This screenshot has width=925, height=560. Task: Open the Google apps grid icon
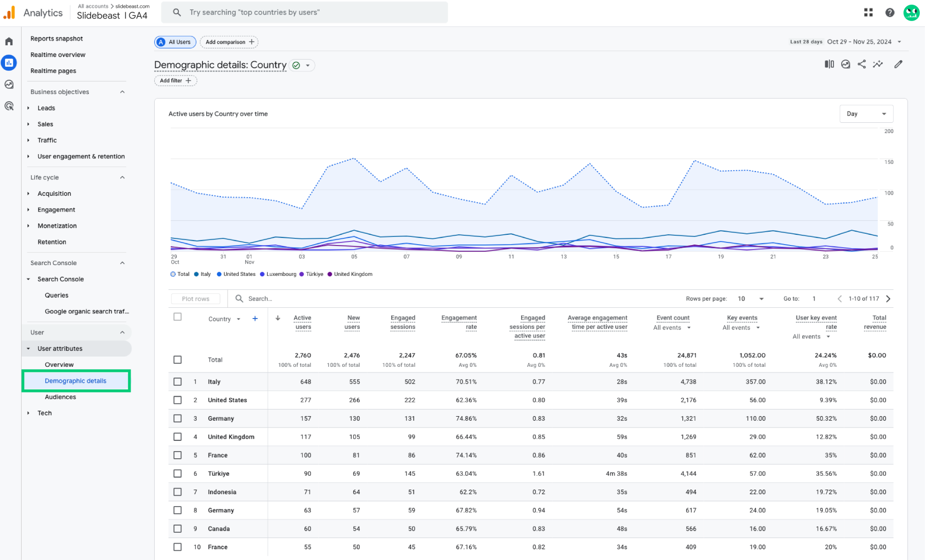(x=868, y=12)
